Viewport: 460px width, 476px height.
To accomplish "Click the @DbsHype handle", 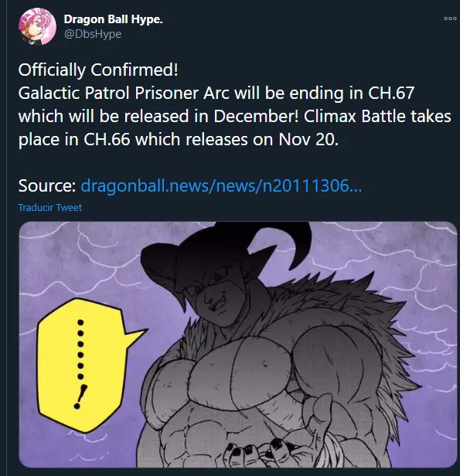I will (x=93, y=34).
